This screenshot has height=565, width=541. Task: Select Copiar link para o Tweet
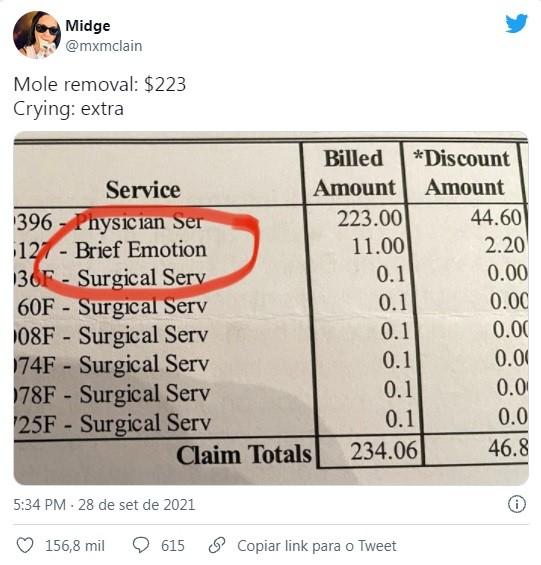point(317,546)
